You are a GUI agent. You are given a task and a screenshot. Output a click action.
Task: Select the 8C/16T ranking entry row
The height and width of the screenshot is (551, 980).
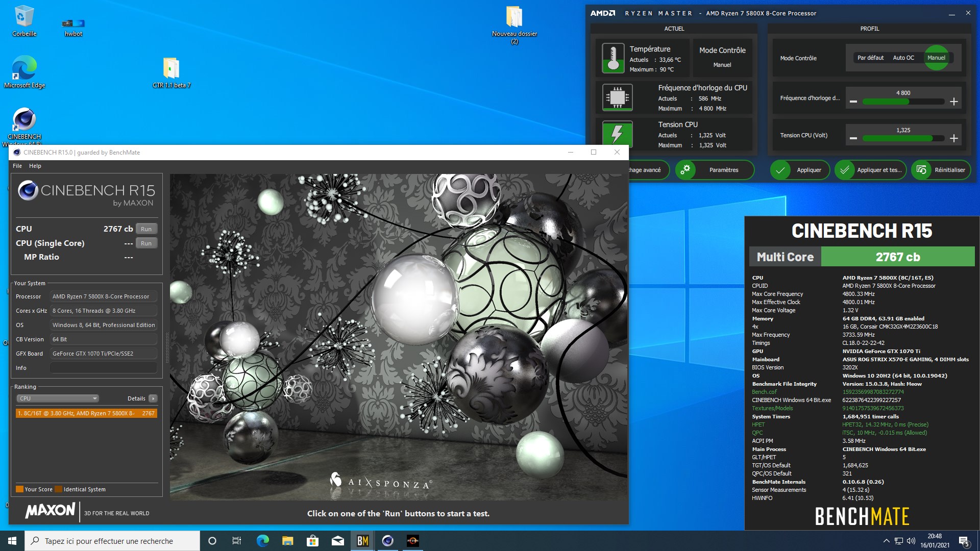[x=86, y=413]
